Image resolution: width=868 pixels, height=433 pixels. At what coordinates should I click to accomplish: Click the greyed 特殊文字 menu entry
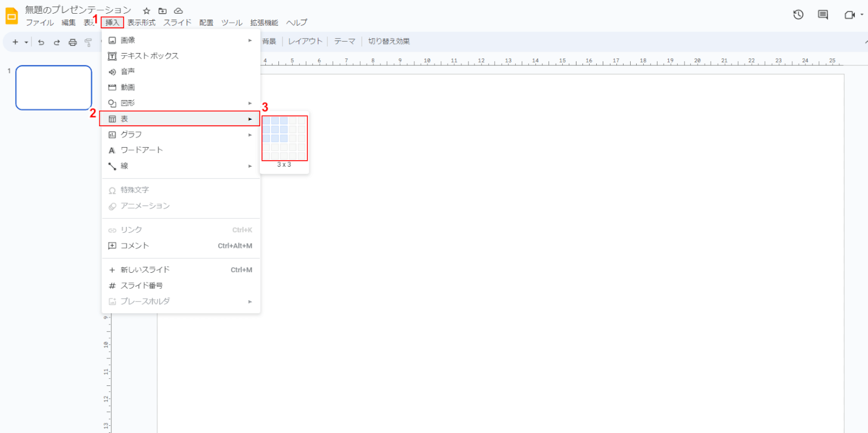click(x=181, y=190)
